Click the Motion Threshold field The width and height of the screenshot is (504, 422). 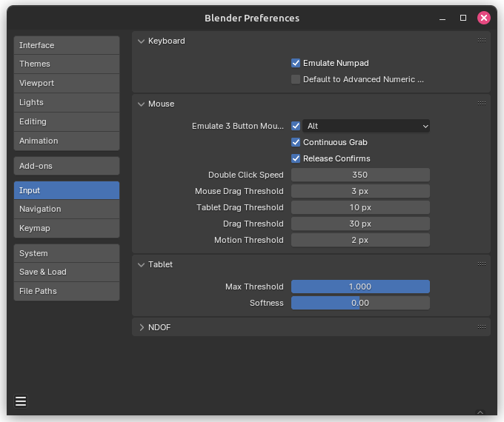(x=360, y=240)
